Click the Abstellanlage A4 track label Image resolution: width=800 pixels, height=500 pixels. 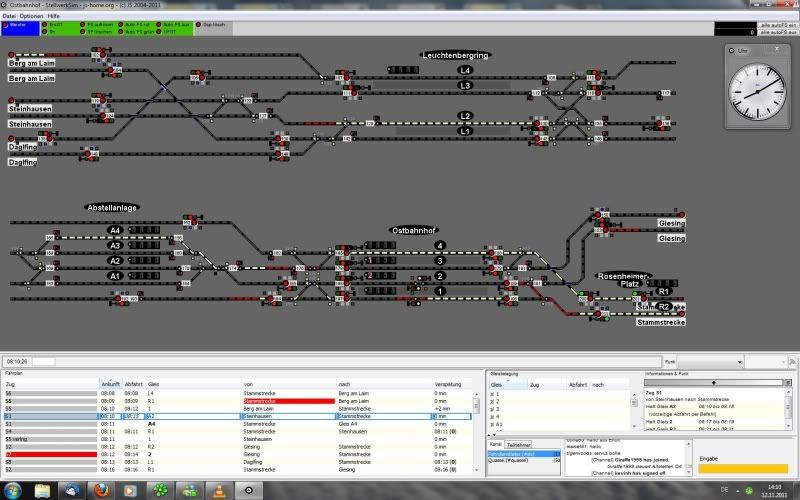[x=116, y=231]
